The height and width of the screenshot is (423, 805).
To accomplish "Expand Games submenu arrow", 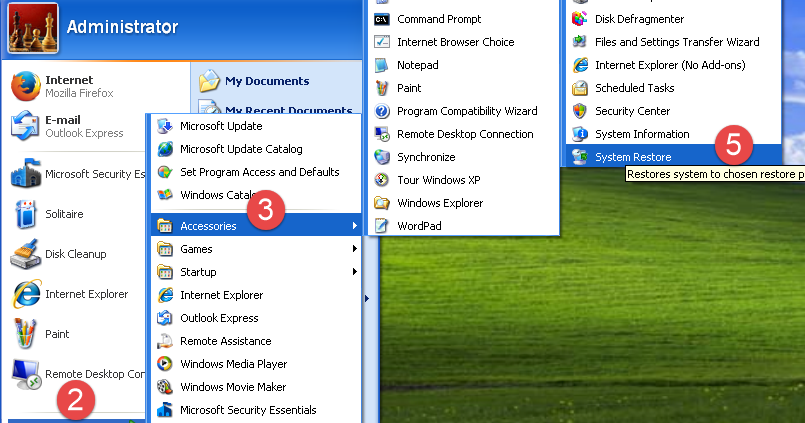I will [354, 249].
